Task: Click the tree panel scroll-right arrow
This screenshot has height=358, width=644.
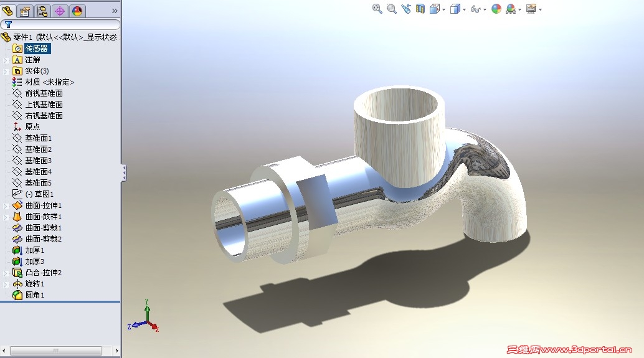Action: (116, 351)
